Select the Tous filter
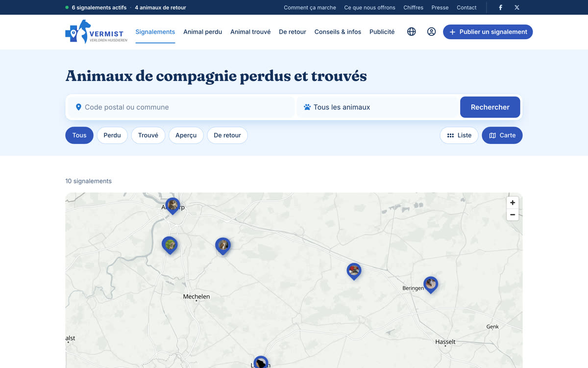 pos(79,135)
